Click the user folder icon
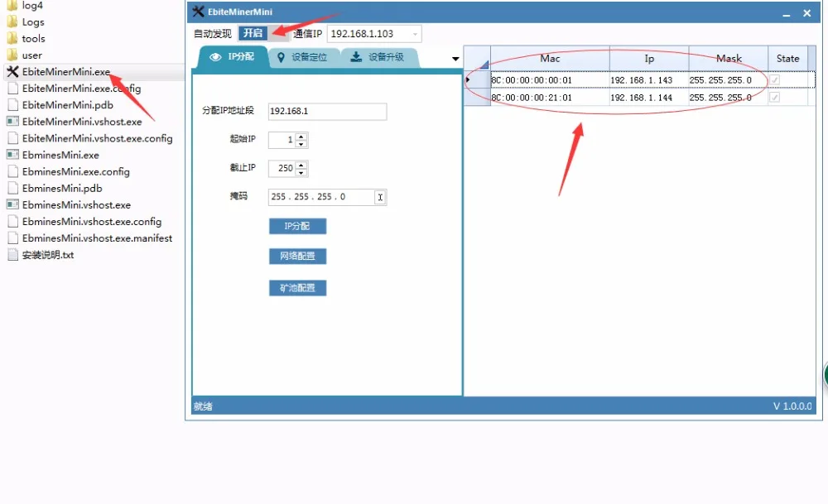 (x=12, y=55)
